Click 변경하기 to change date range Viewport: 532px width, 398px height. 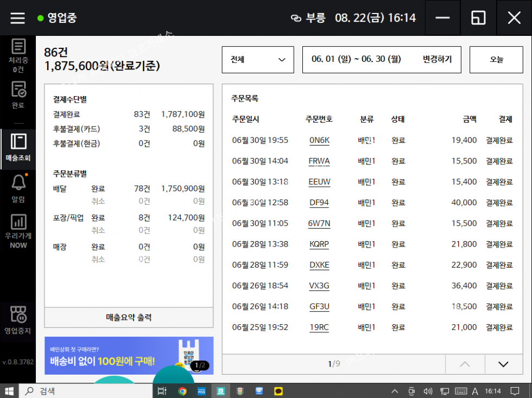pyautogui.click(x=437, y=60)
